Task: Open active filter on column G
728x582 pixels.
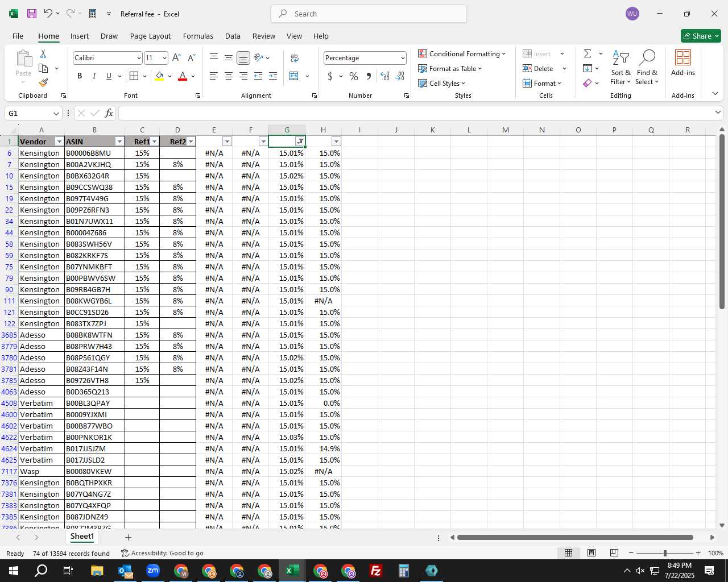Action: coord(300,142)
